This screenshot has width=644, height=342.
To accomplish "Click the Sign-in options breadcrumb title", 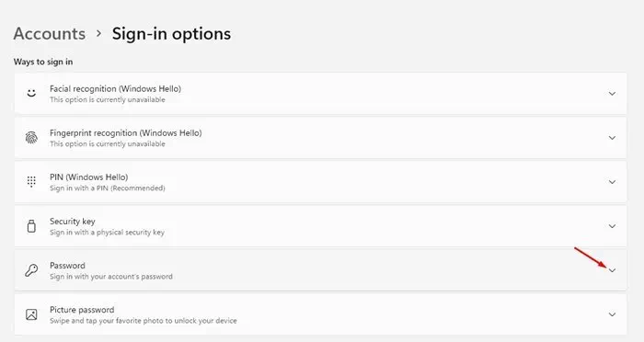I will point(171,34).
